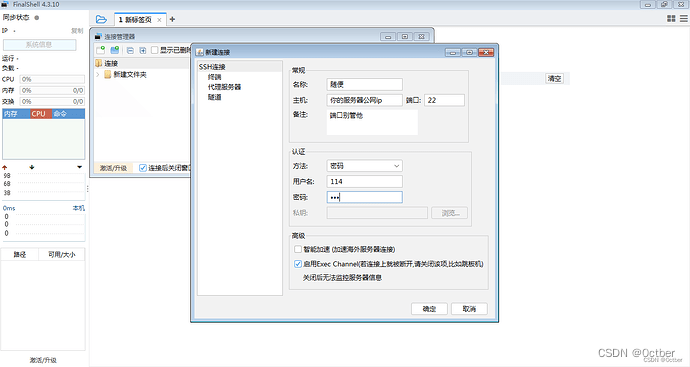The image size is (690, 367).
Task: Select 代理服务器 in SSH settings tree
Action: [x=224, y=87]
